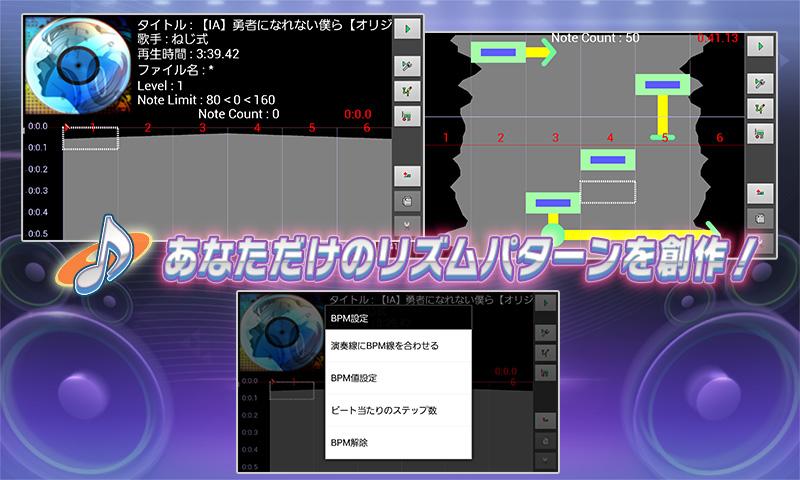
Task: Select ビート当たりのステップ数 menu entry
Action: (398, 410)
